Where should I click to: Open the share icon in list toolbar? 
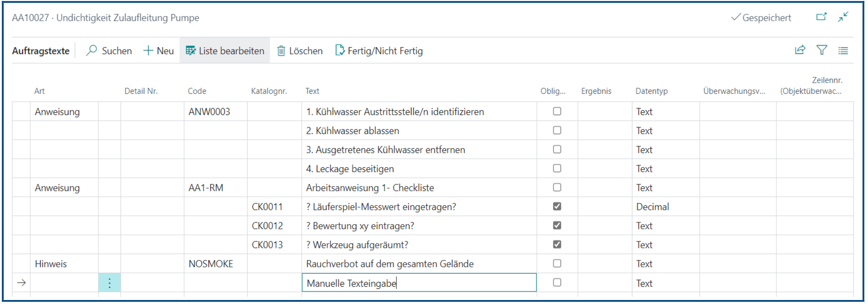[x=800, y=50]
